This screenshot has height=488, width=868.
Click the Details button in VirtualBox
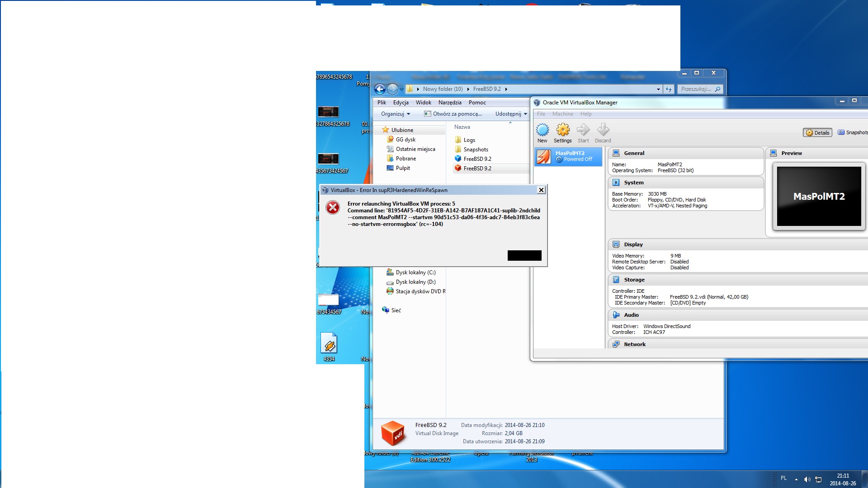pos(818,133)
